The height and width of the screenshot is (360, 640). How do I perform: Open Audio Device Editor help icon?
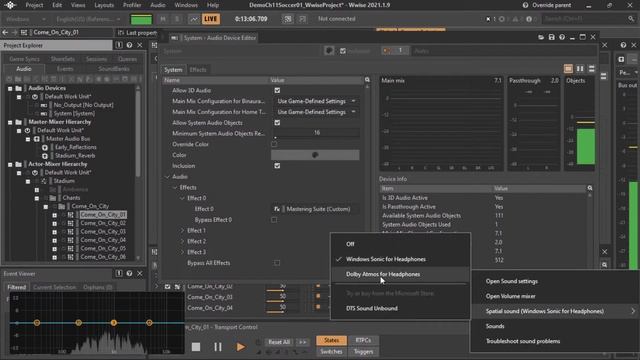coord(562,37)
